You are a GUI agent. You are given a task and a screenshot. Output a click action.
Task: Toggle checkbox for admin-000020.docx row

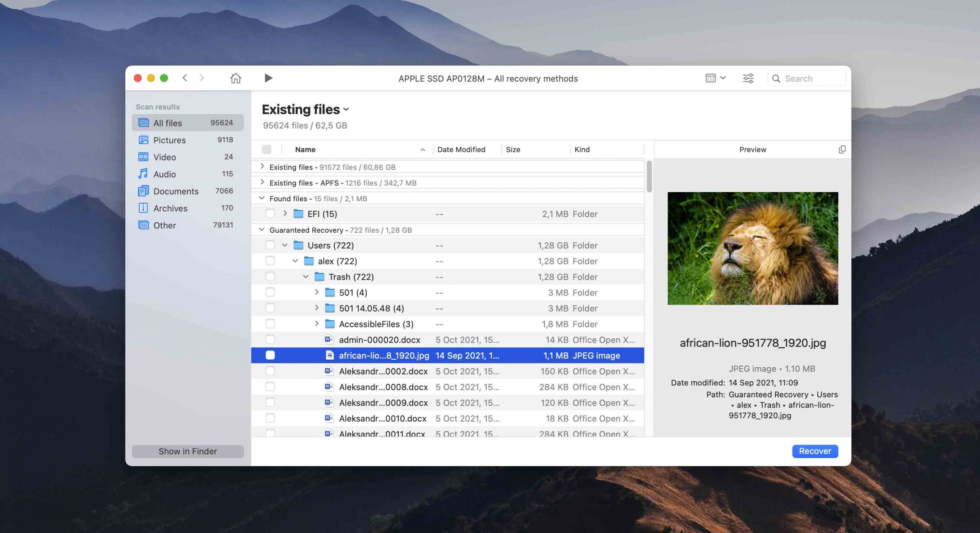pyautogui.click(x=270, y=339)
